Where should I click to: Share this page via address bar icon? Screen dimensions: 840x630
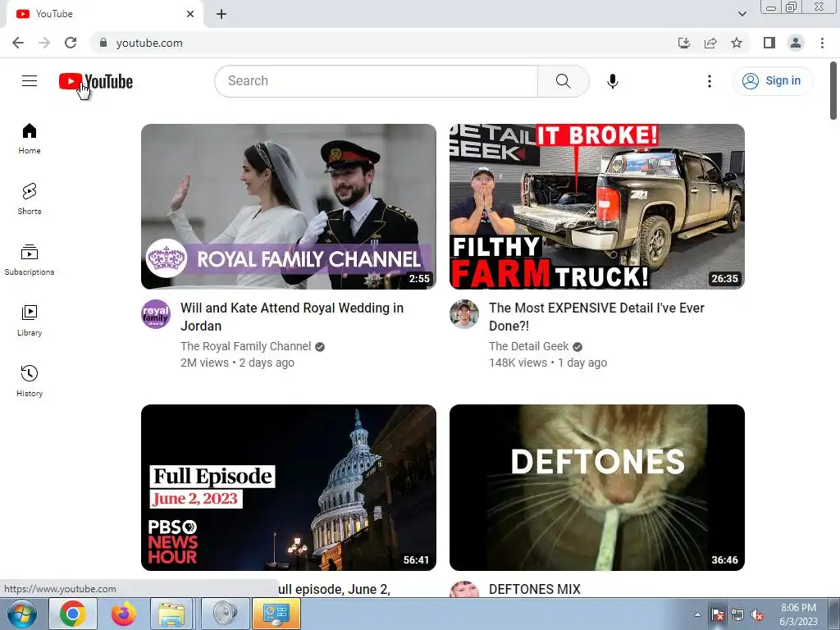click(710, 43)
